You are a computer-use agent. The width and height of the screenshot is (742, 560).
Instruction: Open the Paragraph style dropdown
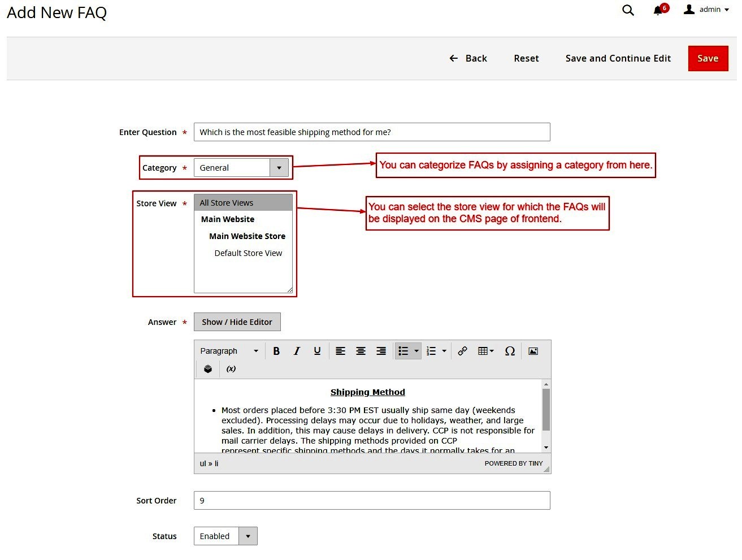[x=228, y=350]
